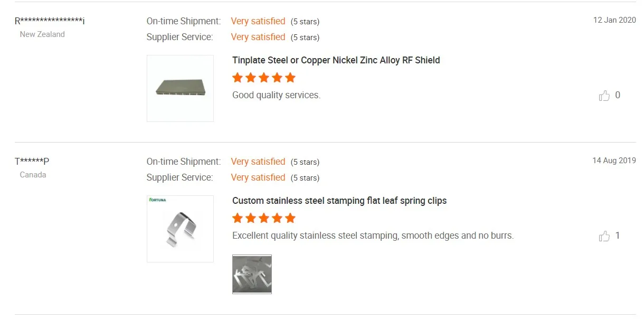Click the date 14 Aug 2019

[614, 161]
